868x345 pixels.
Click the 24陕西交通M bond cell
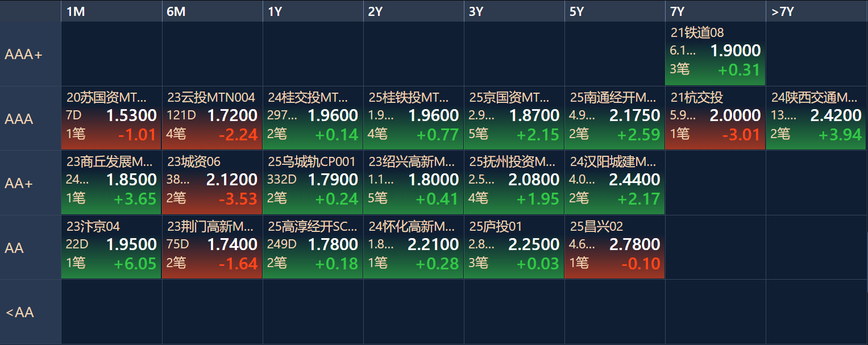(x=816, y=118)
